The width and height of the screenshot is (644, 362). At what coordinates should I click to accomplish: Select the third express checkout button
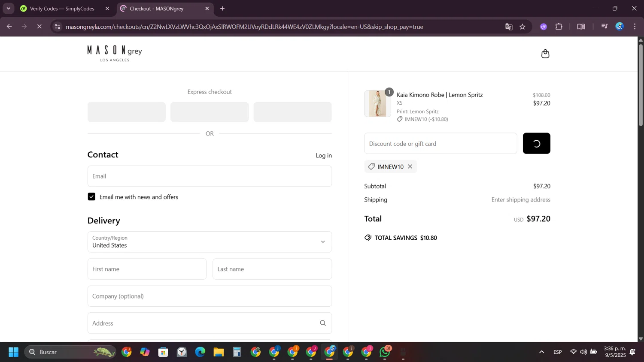click(292, 112)
